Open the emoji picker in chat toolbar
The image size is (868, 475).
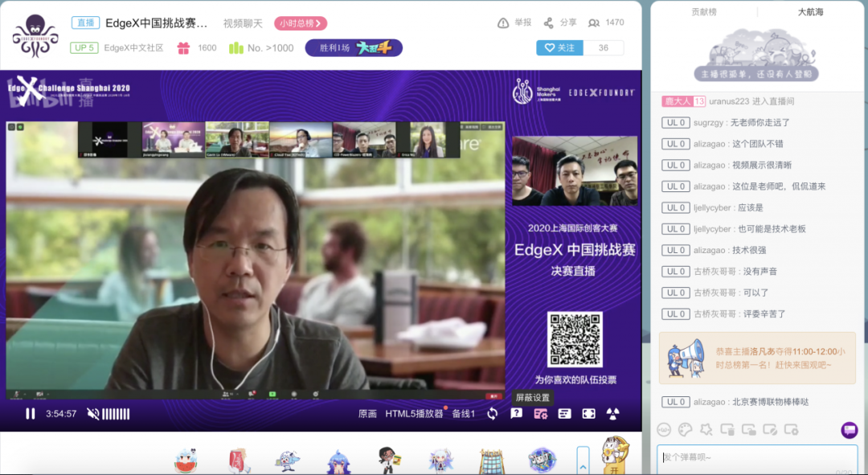[x=665, y=429]
